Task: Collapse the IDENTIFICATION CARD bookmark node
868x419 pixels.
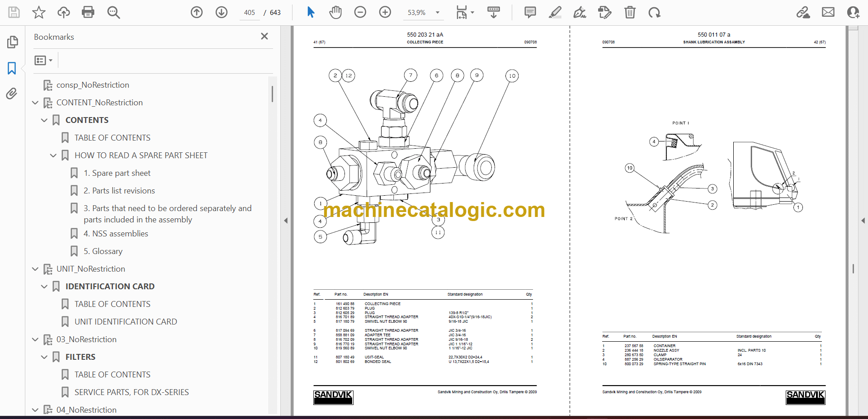Action: pos(44,287)
